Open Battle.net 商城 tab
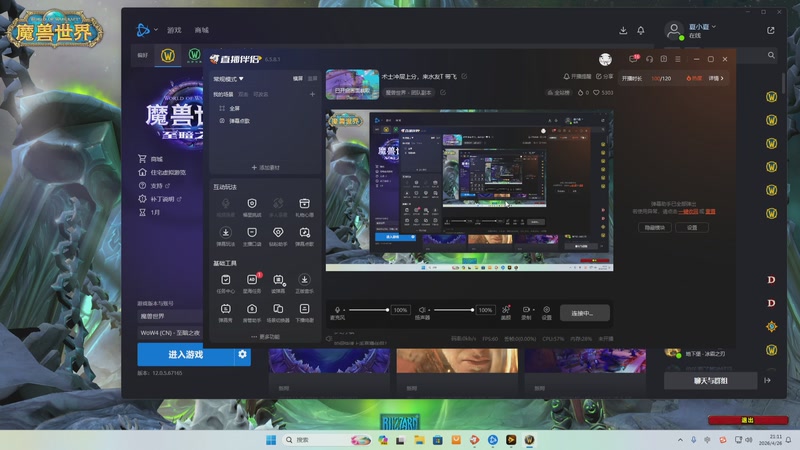 pyautogui.click(x=202, y=30)
